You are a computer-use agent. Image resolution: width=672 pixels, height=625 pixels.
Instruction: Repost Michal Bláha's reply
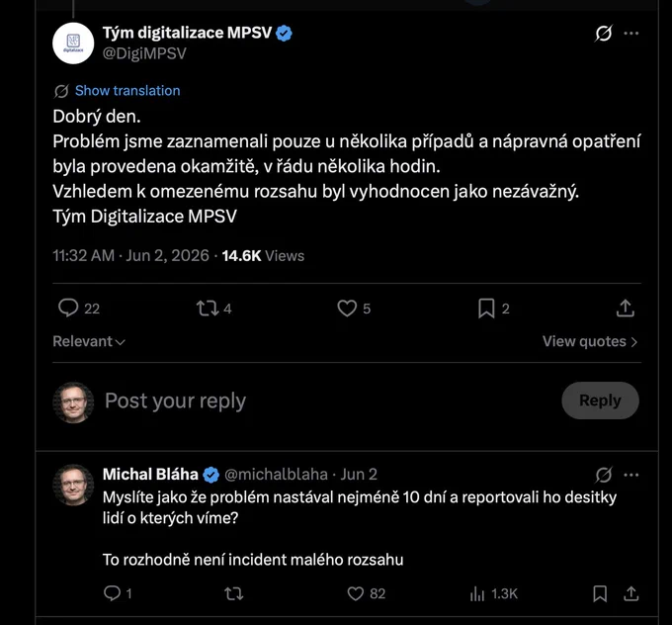coord(234,593)
